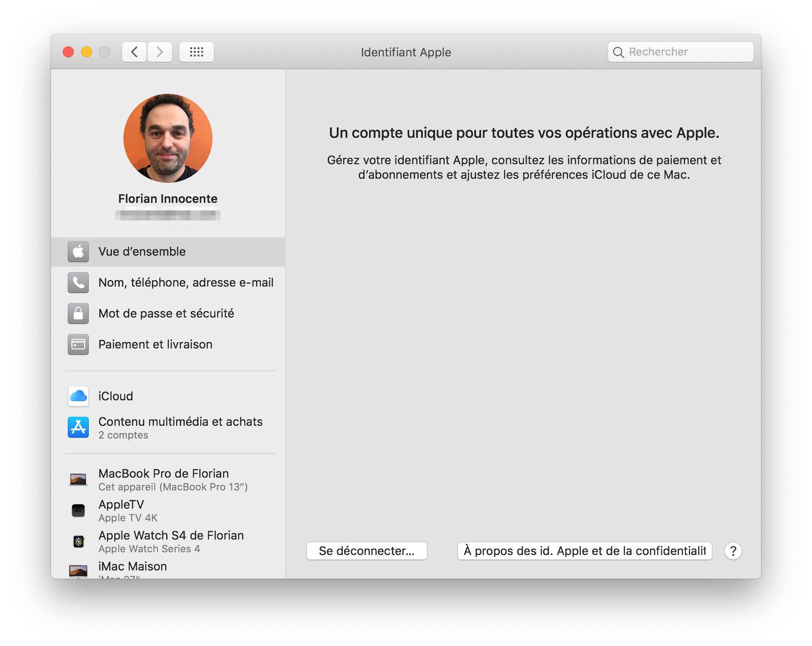The image size is (812, 646).
Task: Click the Apple logo Vue d'ensemble icon
Action: pos(78,252)
